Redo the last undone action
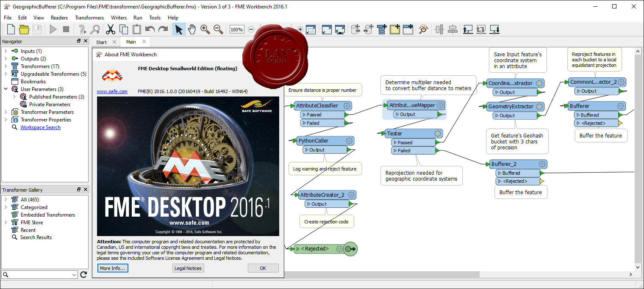 pyautogui.click(x=163, y=29)
